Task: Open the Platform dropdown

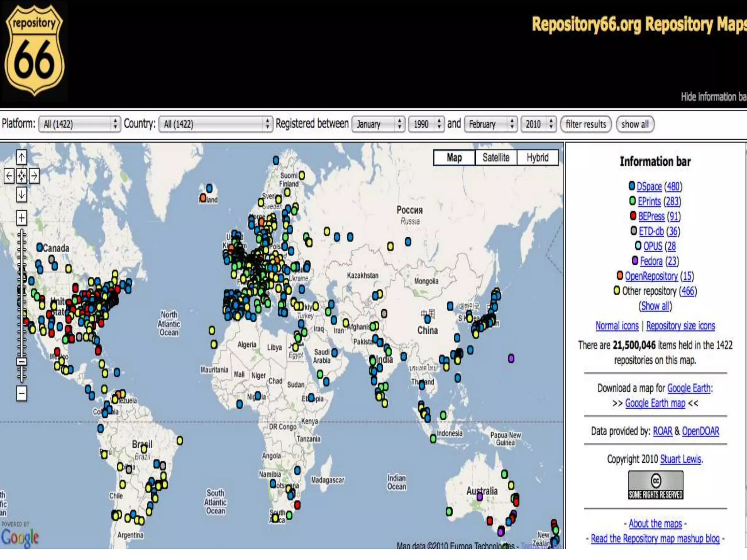Action: tap(80, 124)
